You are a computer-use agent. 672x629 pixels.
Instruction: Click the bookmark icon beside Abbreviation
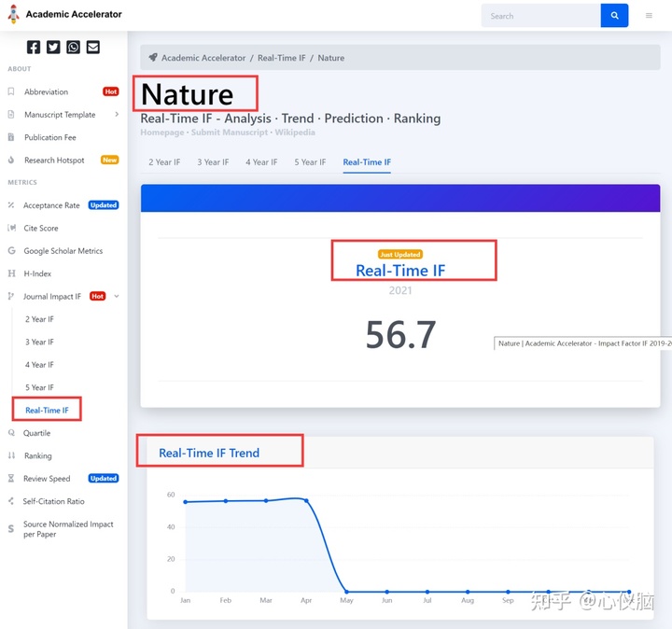[x=11, y=91]
